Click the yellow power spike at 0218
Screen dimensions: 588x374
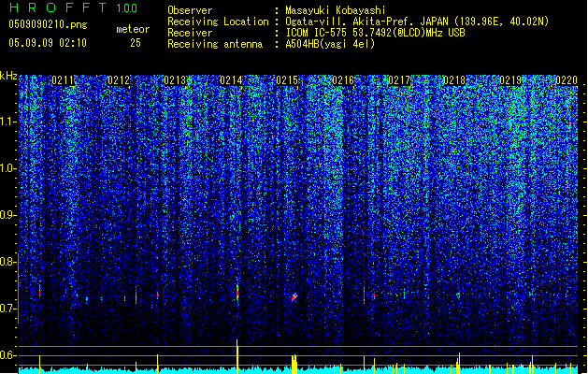click(x=459, y=363)
